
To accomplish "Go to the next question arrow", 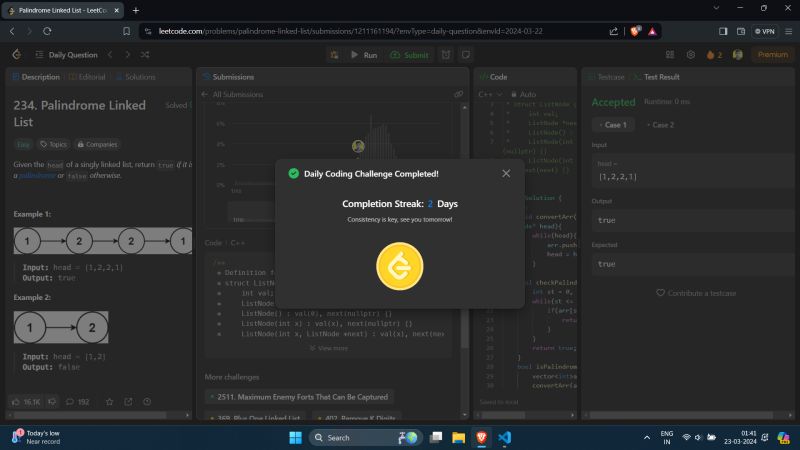I will 128,55.
